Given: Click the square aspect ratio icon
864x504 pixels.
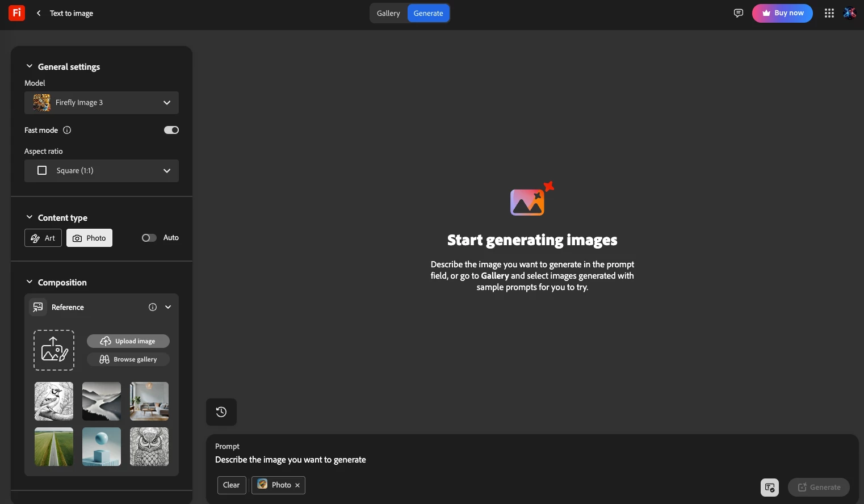Looking at the screenshot, I should (42, 170).
